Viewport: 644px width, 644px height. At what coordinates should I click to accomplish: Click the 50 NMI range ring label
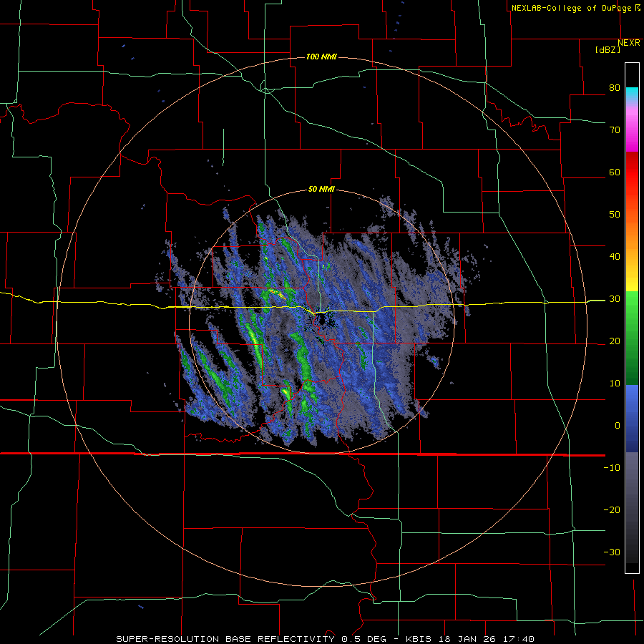321,190
